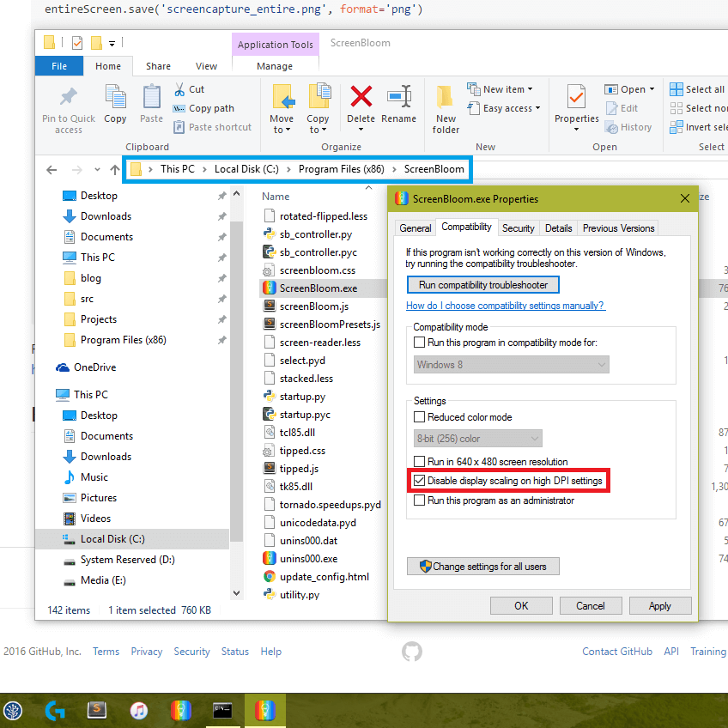Image resolution: width=728 pixels, height=728 pixels.
Task: Click the Back navigation arrow
Action: point(52,170)
